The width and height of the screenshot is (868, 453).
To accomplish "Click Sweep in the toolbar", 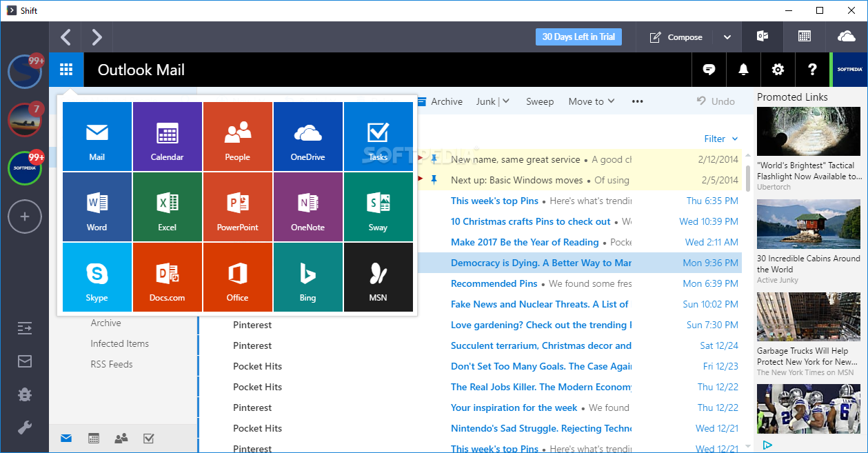I will (540, 101).
